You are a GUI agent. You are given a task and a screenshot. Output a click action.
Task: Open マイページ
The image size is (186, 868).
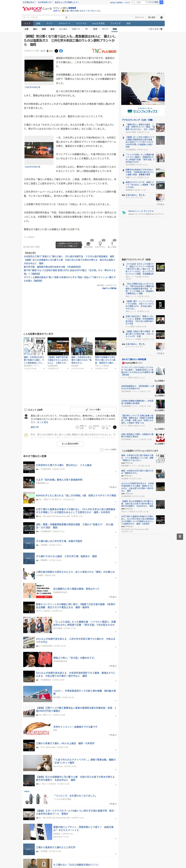[x=139, y=18]
